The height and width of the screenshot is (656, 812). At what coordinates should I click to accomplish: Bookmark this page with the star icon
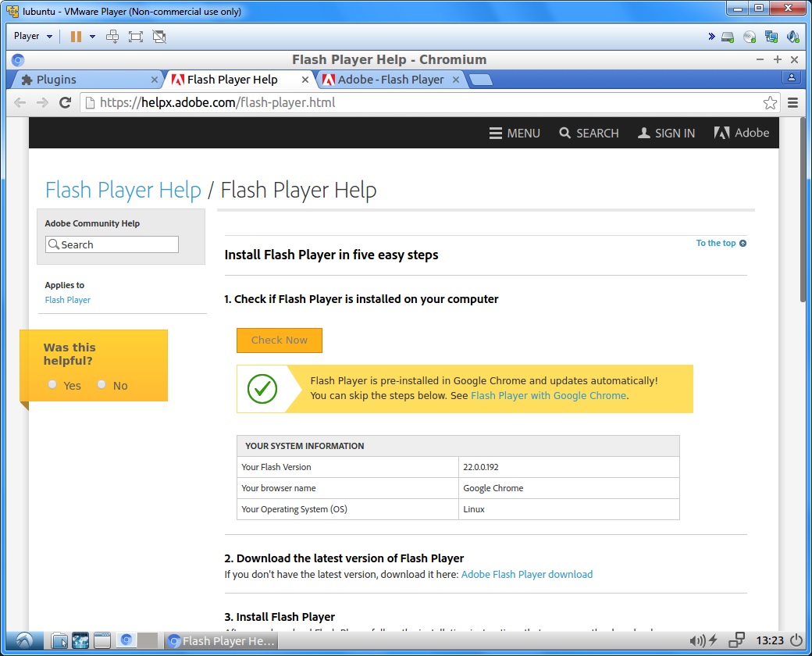770,102
